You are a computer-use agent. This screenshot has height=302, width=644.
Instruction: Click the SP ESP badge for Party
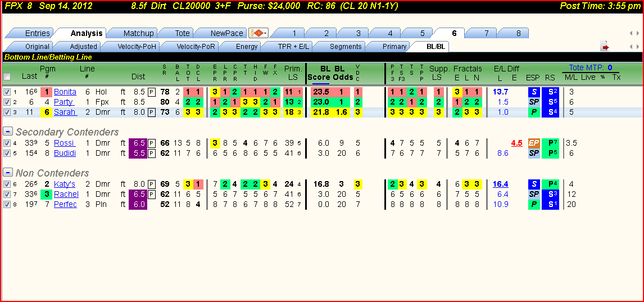click(x=533, y=102)
